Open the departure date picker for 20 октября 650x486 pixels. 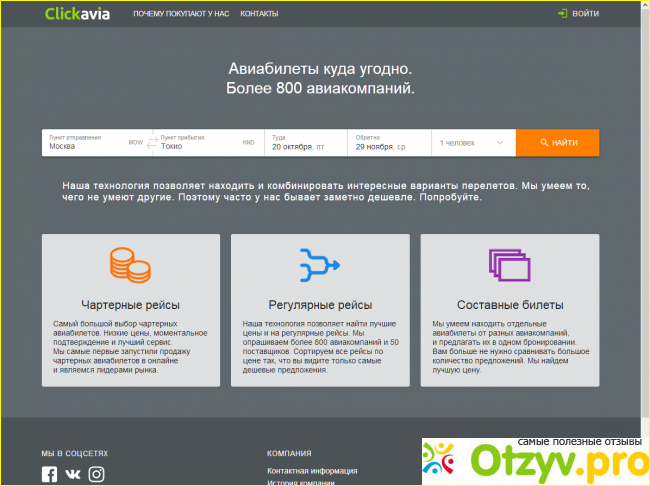pos(304,143)
